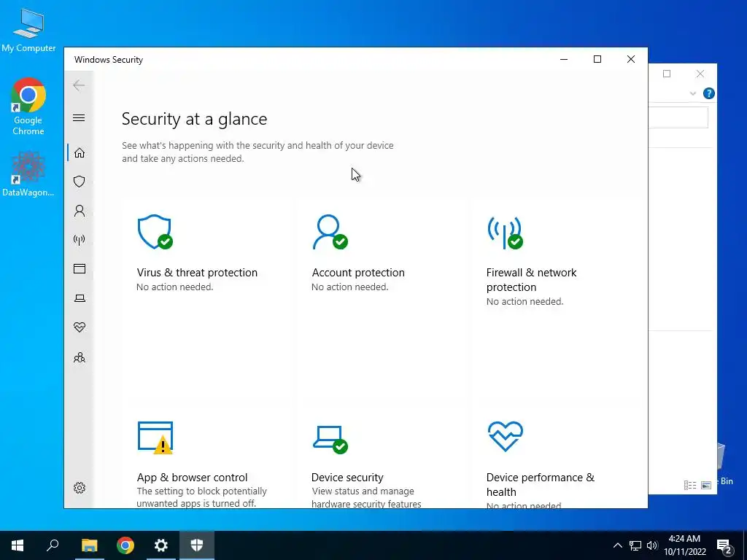Image resolution: width=747 pixels, height=560 pixels.
Task: Open Virus & threat protection heading
Action: [197, 273]
